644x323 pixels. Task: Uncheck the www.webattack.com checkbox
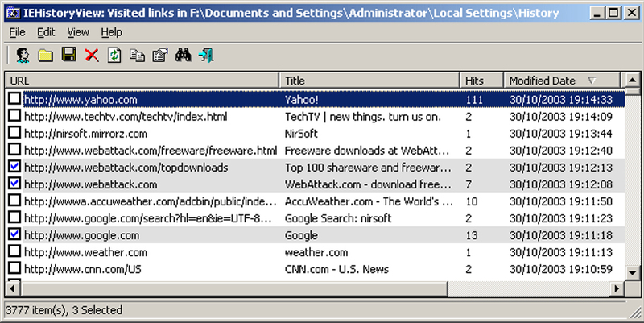point(14,184)
